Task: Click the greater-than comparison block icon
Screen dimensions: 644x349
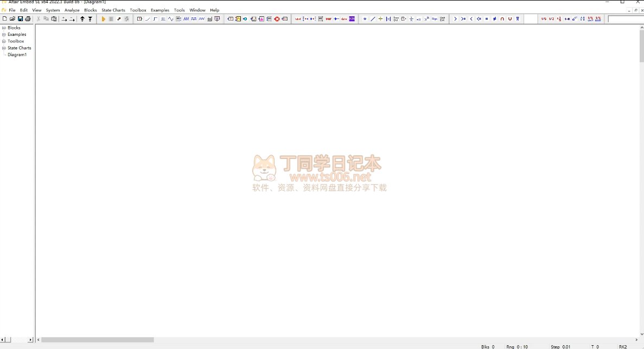Action: click(x=455, y=19)
